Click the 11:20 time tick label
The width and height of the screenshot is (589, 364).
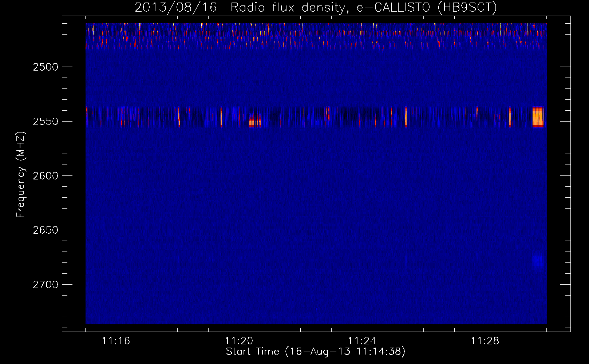pos(239,341)
